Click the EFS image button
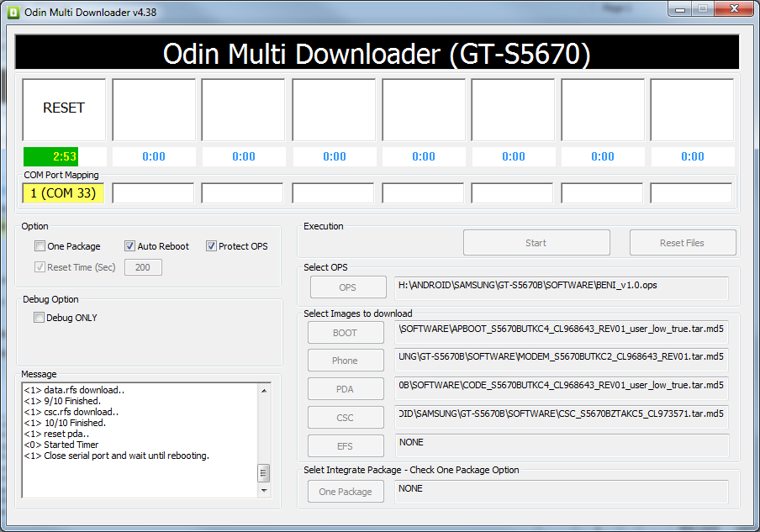The image size is (760, 532). tap(346, 446)
